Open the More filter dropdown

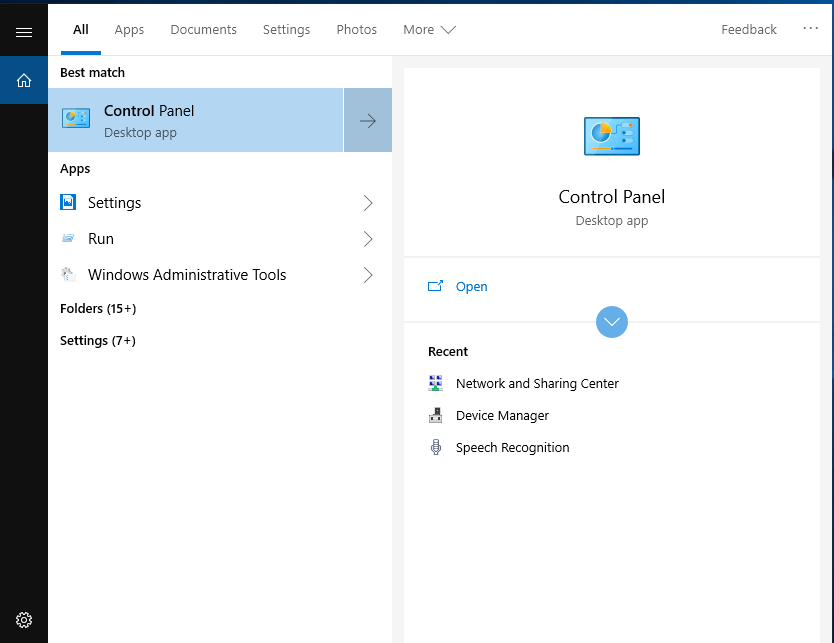pyautogui.click(x=429, y=30)
